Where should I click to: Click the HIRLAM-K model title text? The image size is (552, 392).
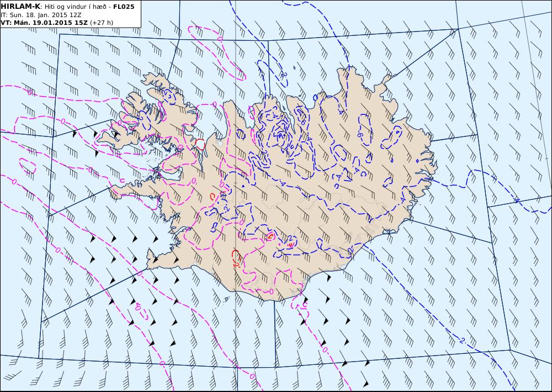(20, 7)
